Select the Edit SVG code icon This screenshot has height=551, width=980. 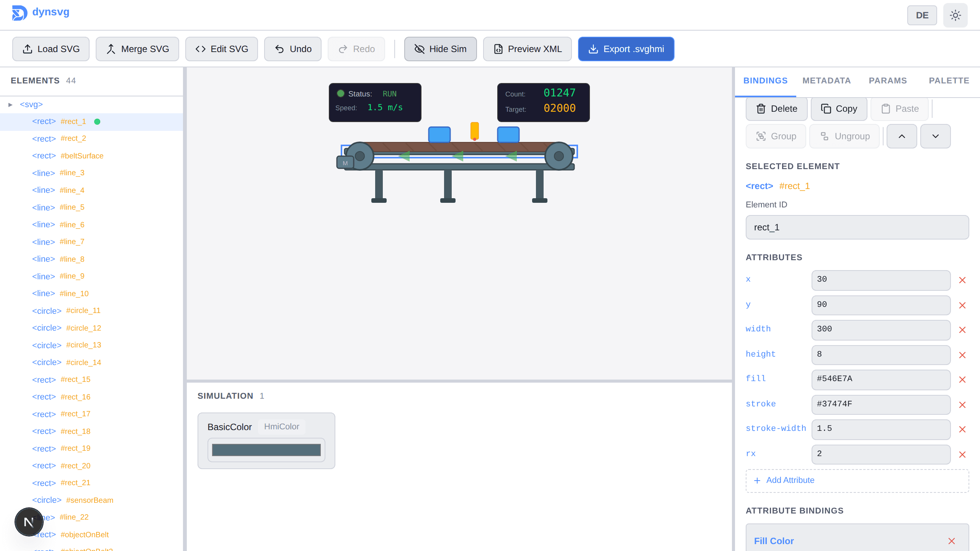tap(201, 49)
